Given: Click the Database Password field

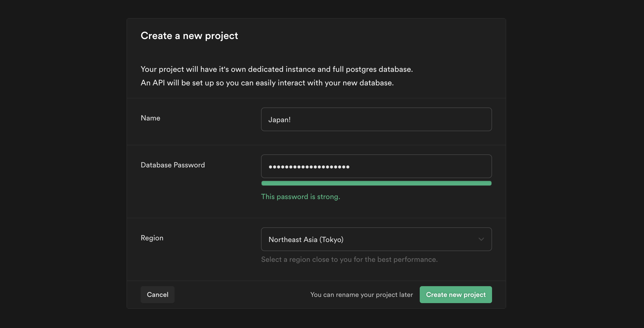Looking at the screenshot, I should (x=376, y=166).
